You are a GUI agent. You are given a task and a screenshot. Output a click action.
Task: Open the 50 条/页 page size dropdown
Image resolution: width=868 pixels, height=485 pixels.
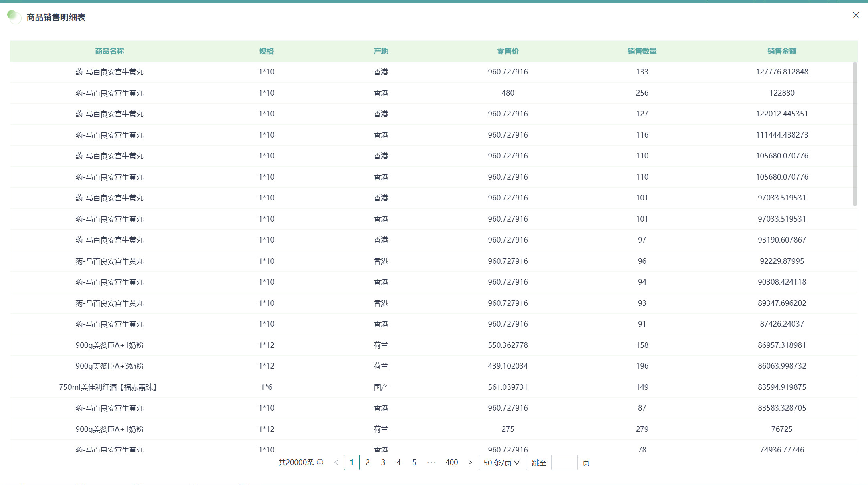(x=502, y=463)
